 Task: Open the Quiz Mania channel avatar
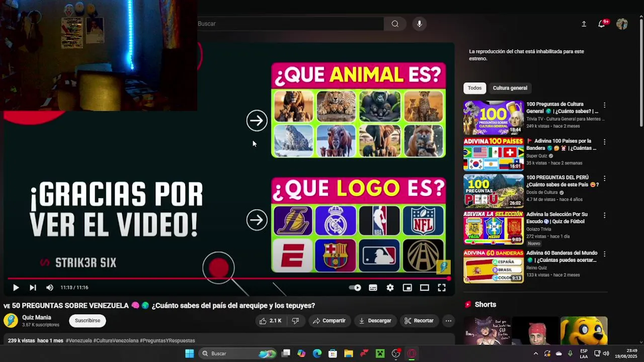coord(11,321)
